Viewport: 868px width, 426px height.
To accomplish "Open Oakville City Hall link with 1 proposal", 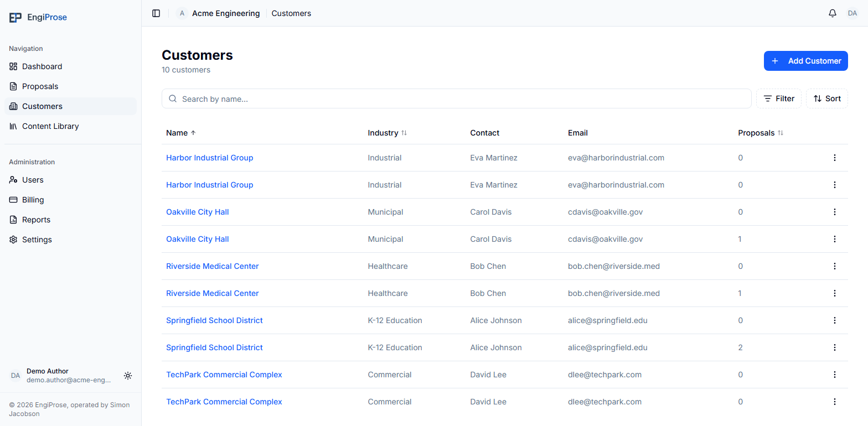I will [198, 239].
